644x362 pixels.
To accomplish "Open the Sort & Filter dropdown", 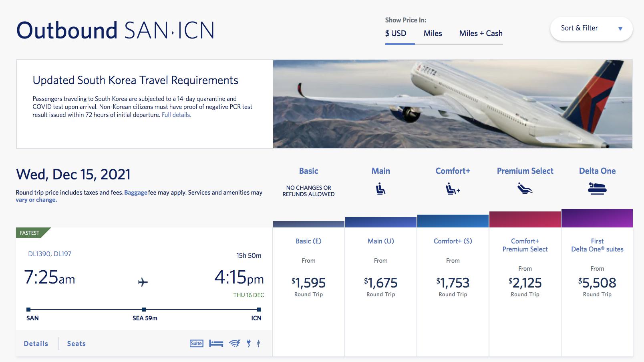I will tap(591, 28).
